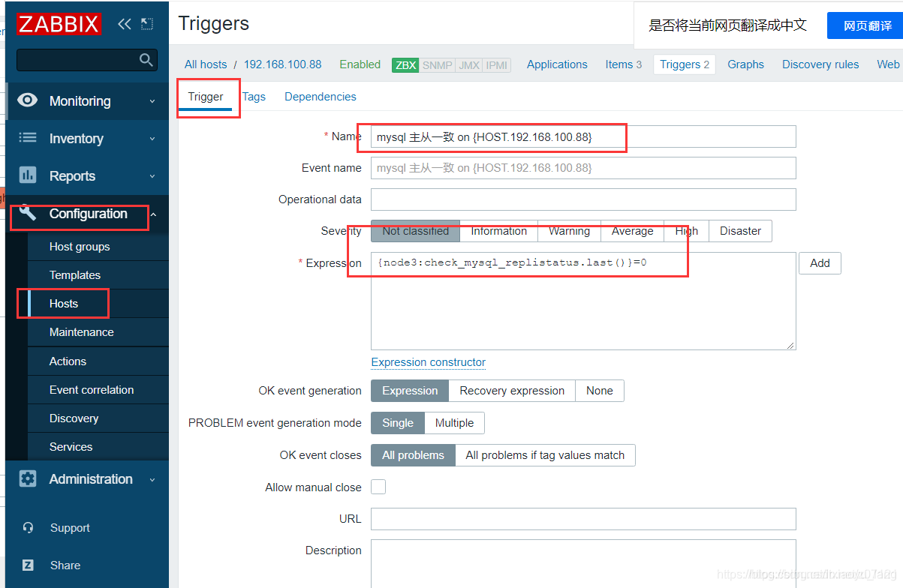Collapse the Configuration menu chevron
The width and height of the screenshot is (903, 588).
tap(153, 214)
